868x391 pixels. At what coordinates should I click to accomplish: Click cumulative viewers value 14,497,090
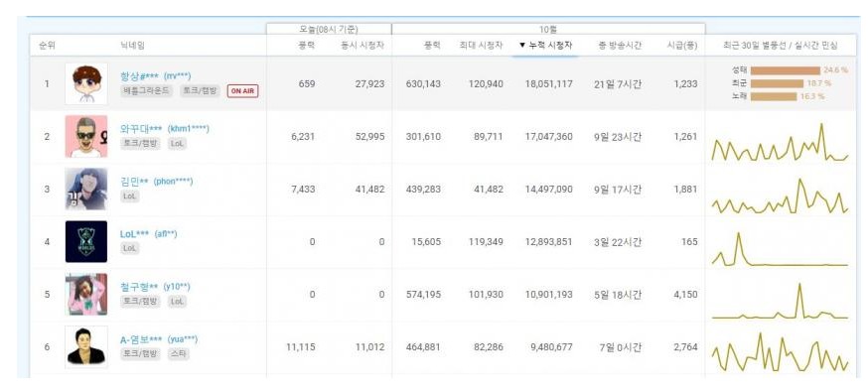[x=548, y=190]
